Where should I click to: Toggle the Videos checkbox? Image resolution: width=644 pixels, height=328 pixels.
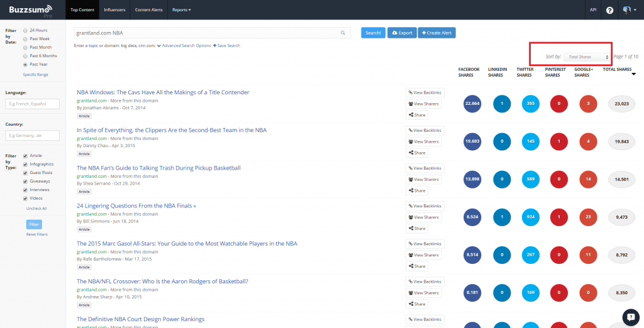(x=25, y=199)
